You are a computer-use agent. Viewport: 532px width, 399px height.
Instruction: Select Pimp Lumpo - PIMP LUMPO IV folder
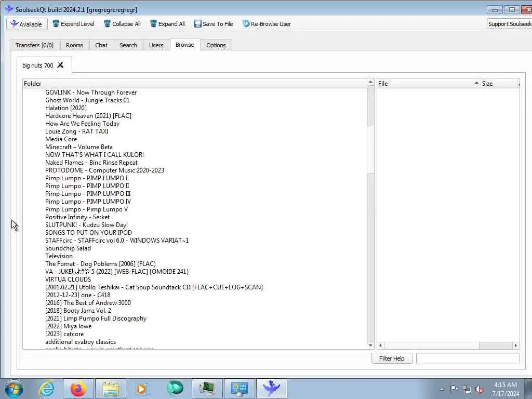(x=88, y=202)
